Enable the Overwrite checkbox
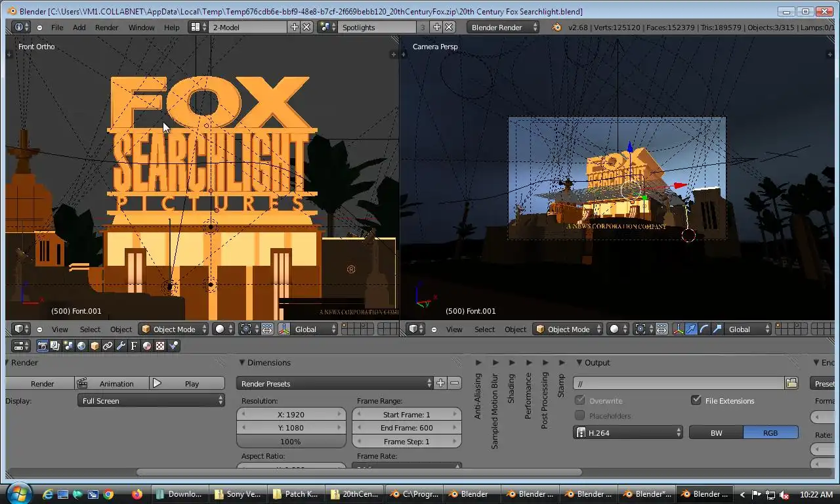The width and height of the screenshot is (840, 504). (579, 400)
